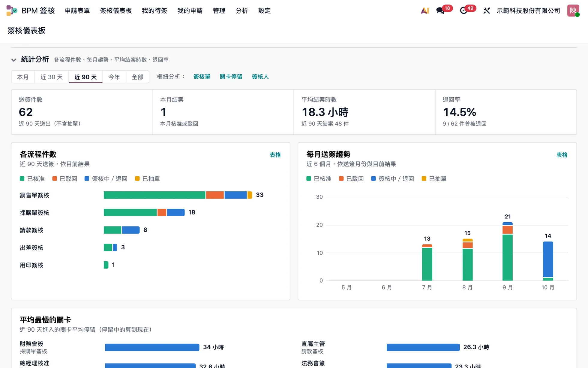
Task: Click the 本月結案 stat card
Action: (223, 112)
